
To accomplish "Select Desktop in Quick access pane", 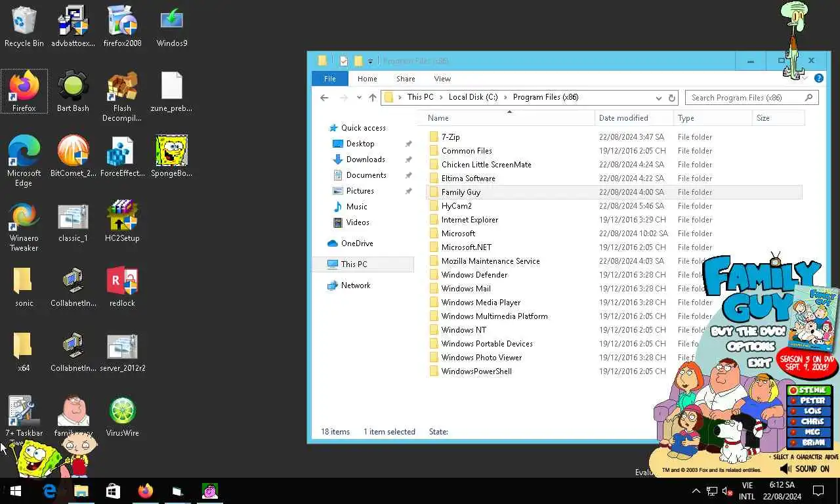I will point(360,144).
